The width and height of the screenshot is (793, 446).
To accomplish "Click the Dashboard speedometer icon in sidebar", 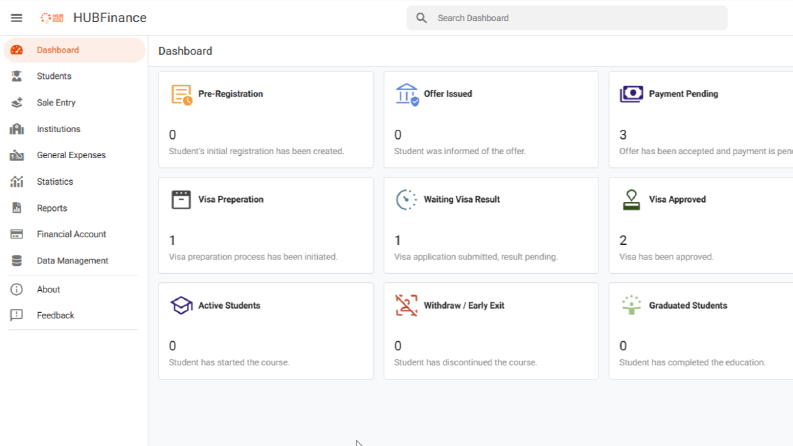I will [x=17, y=50].
